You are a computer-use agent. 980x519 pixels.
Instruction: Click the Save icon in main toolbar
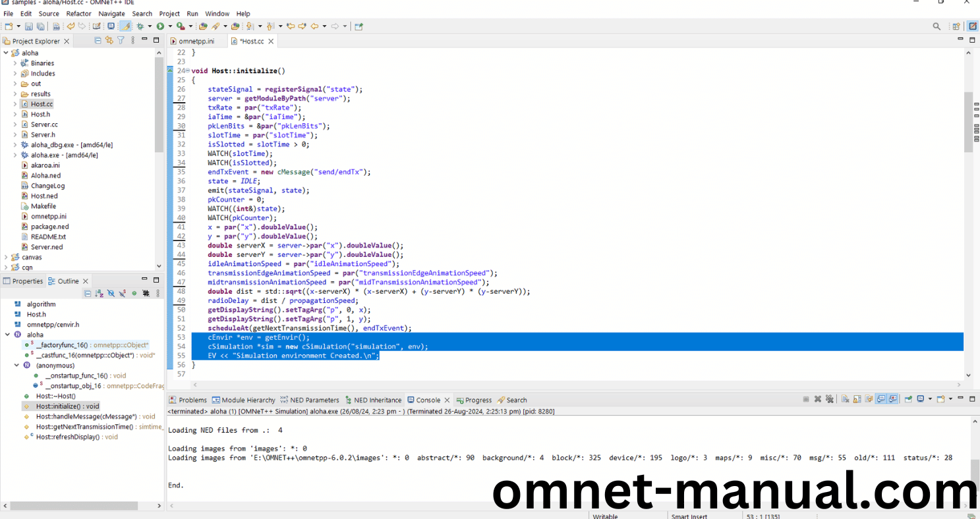coord(29,26)
